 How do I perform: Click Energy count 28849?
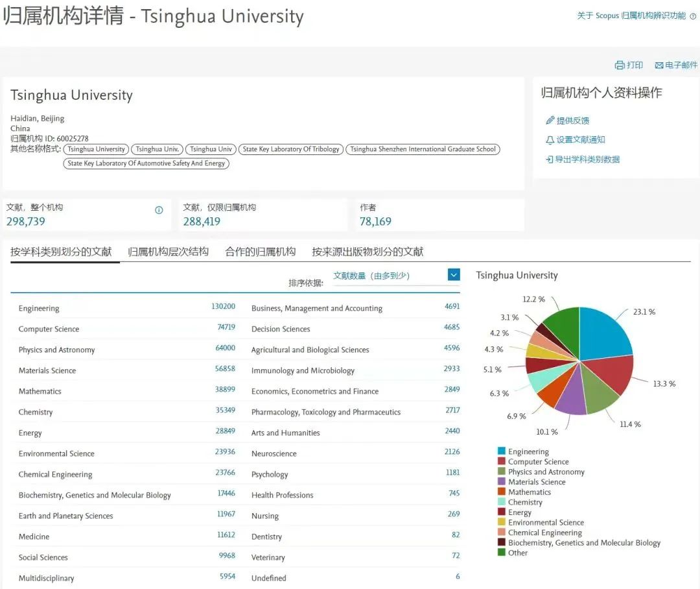point(226,431)
